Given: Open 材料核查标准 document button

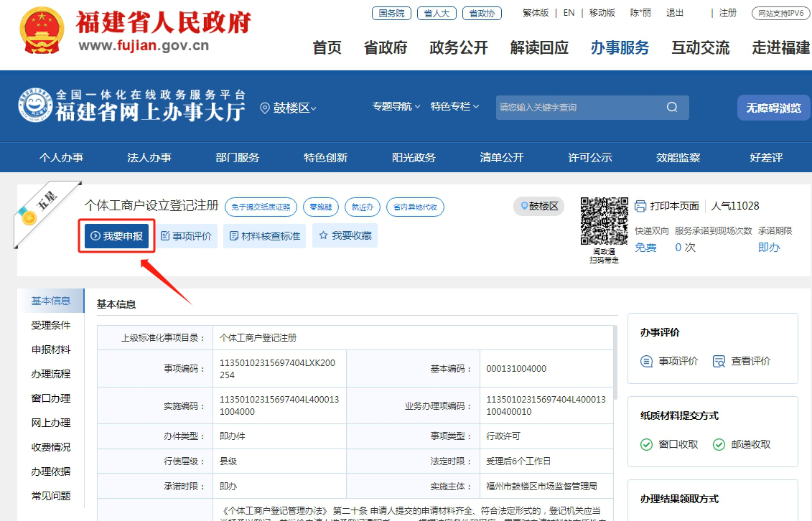Looking at the screenshot, I should point(264,235).
